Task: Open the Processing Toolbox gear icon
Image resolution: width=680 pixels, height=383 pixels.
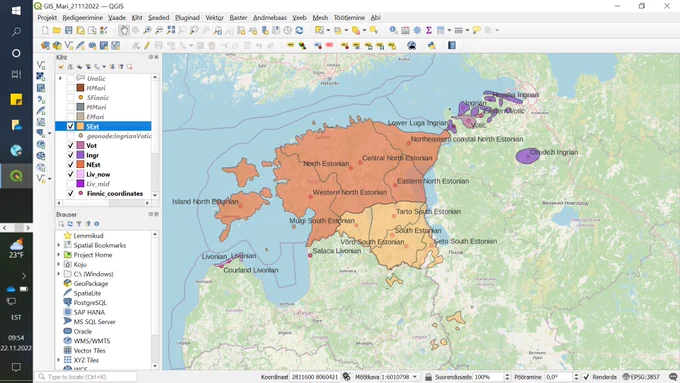Action: coord(417,30)
